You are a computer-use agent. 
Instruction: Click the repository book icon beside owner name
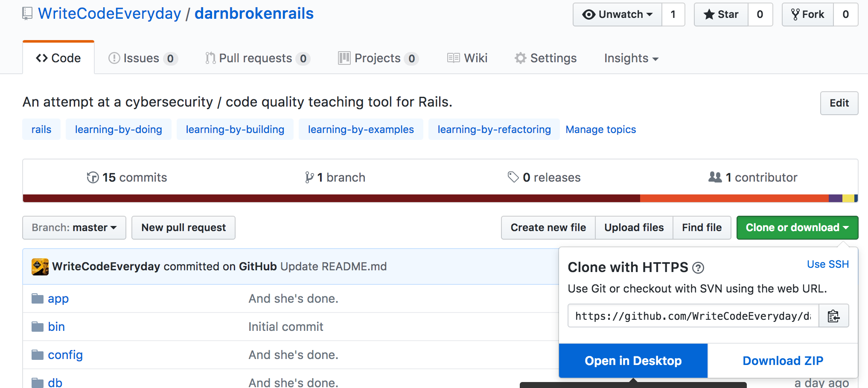click(x=27, y=14)
